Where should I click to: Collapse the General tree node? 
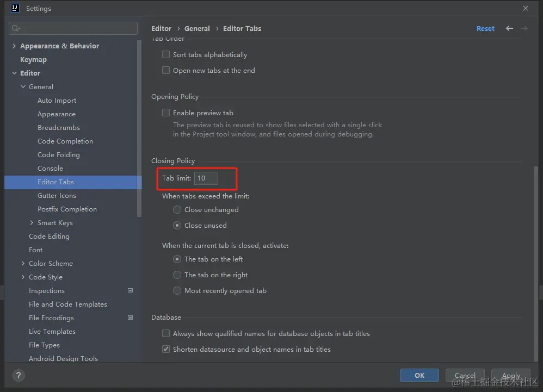tap(23, 86)
